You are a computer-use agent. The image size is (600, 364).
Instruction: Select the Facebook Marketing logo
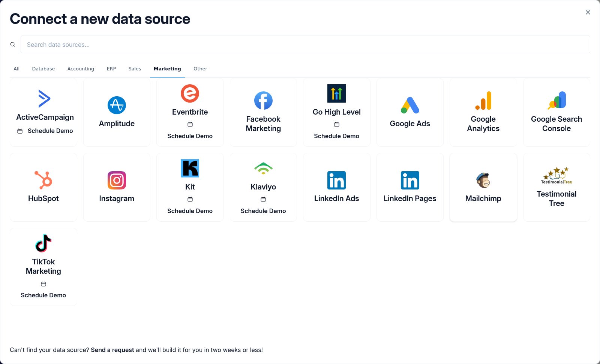point(263,101)
